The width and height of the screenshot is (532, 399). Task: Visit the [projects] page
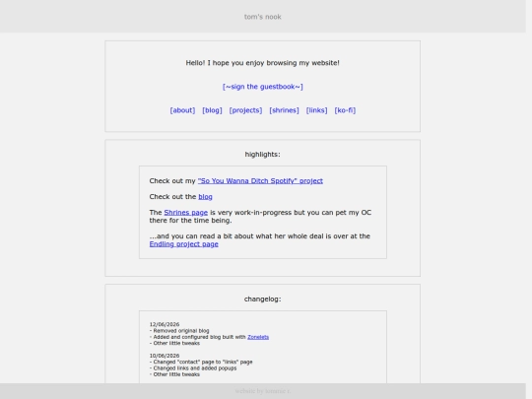coord(245,110)
